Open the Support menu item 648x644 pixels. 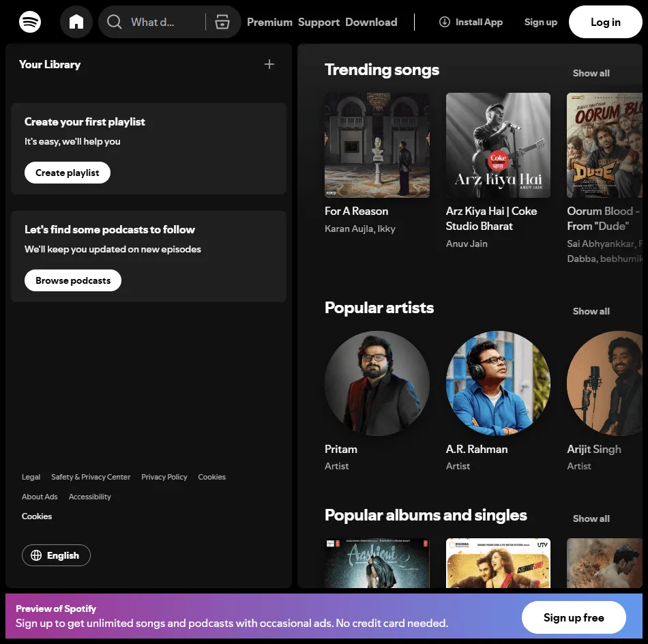pos(319,23)
